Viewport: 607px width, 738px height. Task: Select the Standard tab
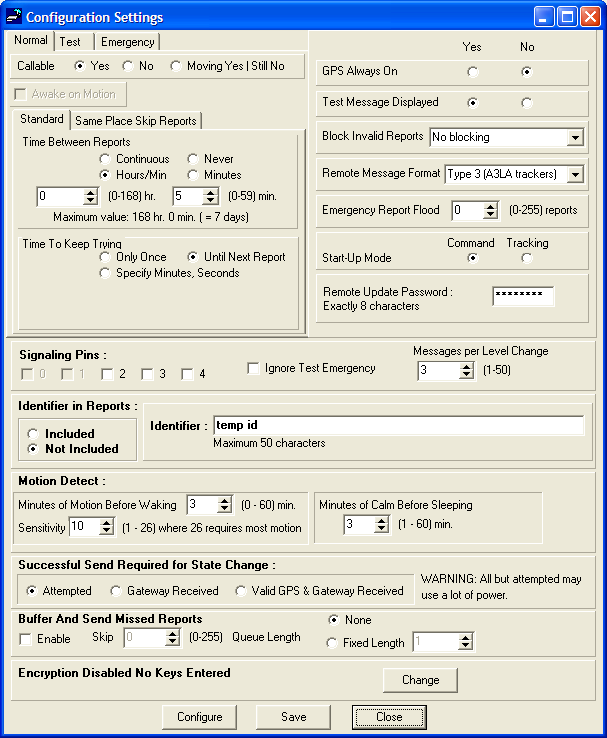41,119
